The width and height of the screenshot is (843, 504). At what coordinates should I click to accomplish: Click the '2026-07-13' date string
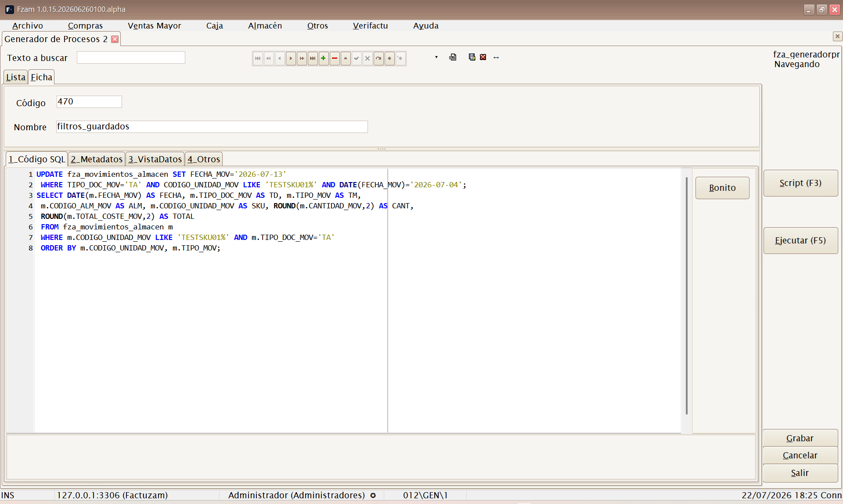(260, 174)
